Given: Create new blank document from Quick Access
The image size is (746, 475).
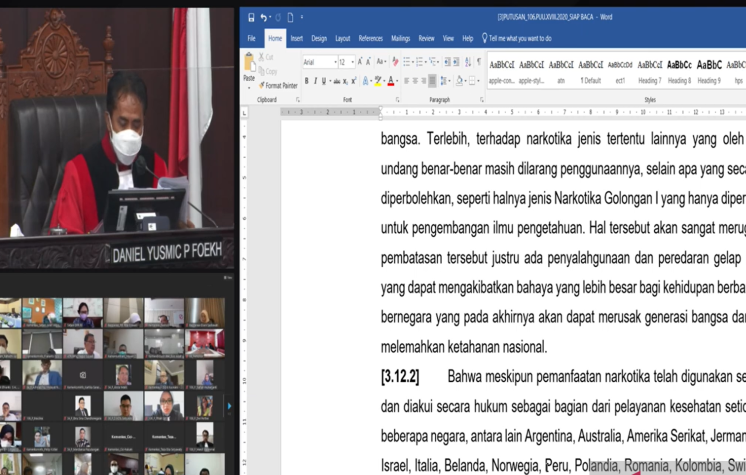Looking at the screenshot, I should tap(290, 18).
